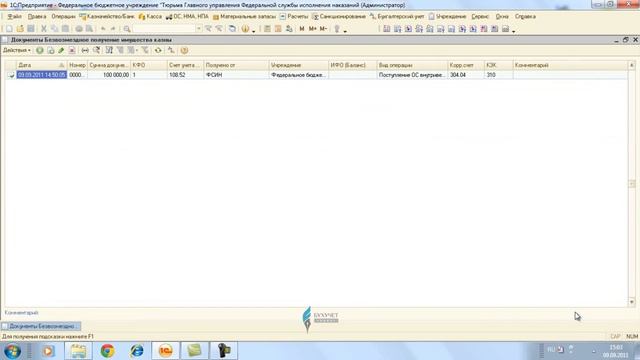
Task: Open the Правка menu
Action: (37, 16)
